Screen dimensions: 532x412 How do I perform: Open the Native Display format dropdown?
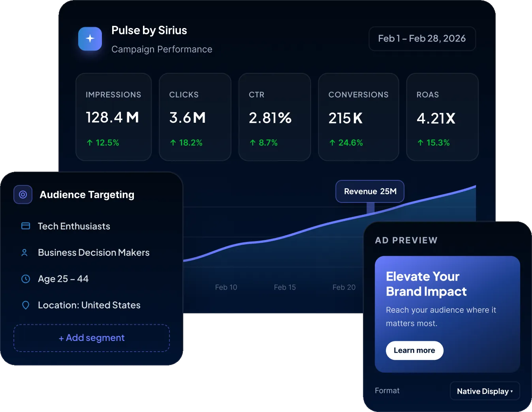click(x=485, y=391)
